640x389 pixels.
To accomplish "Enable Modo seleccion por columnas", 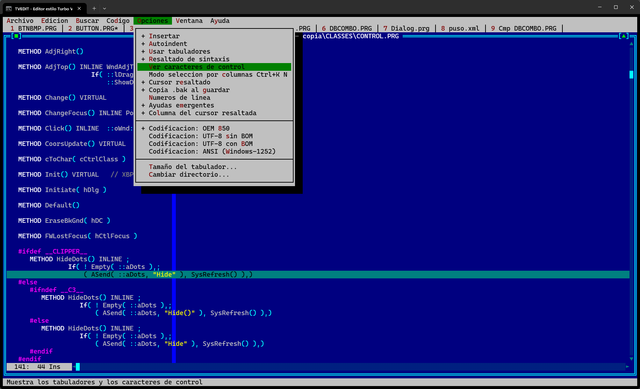I will coord(214,75).
